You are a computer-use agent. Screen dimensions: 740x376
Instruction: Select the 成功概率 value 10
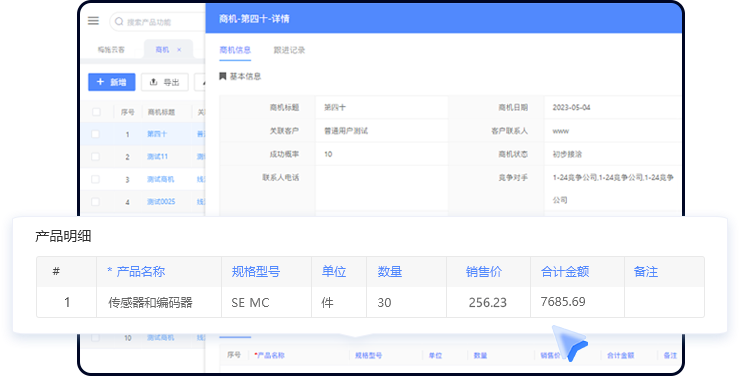[x=328, y=154]
